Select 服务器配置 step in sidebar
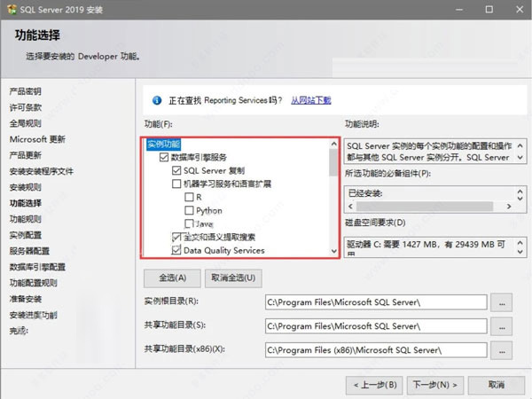Screen dimensions: 532x399 pyautogui.click(x=29, y=251)
